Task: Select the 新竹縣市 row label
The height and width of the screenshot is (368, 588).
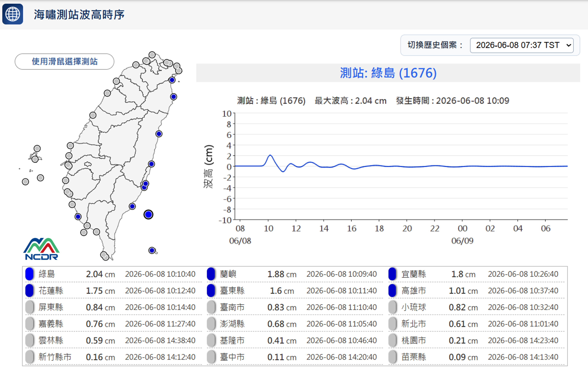Action: [55, 357]
